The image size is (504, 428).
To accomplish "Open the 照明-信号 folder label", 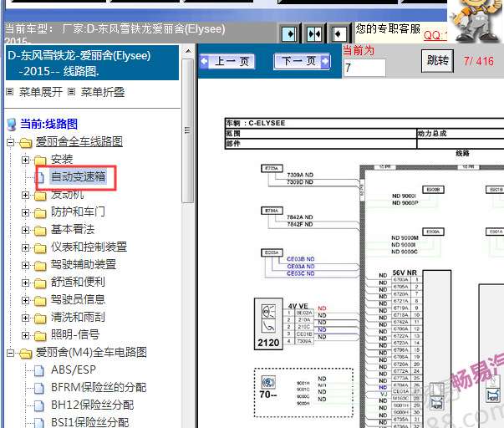I will (x=75, y=335).
